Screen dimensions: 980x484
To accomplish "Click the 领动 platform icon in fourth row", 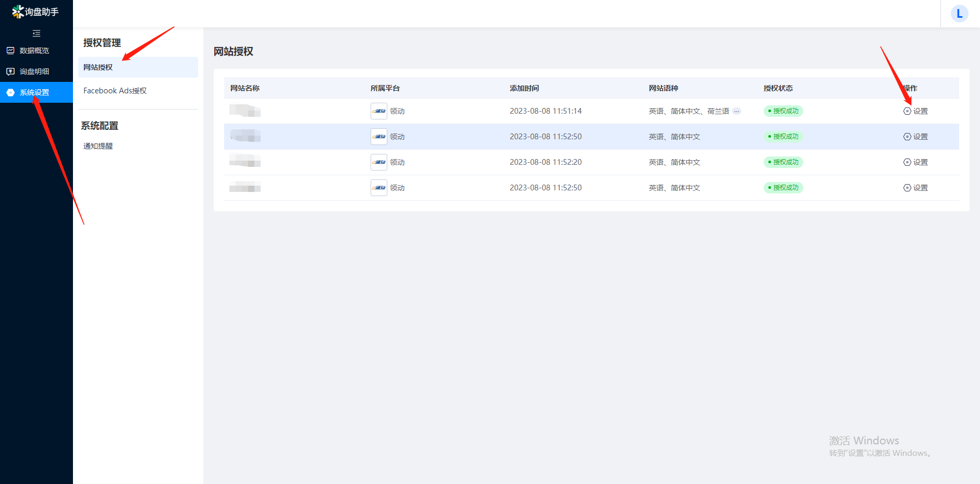I will pyautogui.click(x=379, y=188).
